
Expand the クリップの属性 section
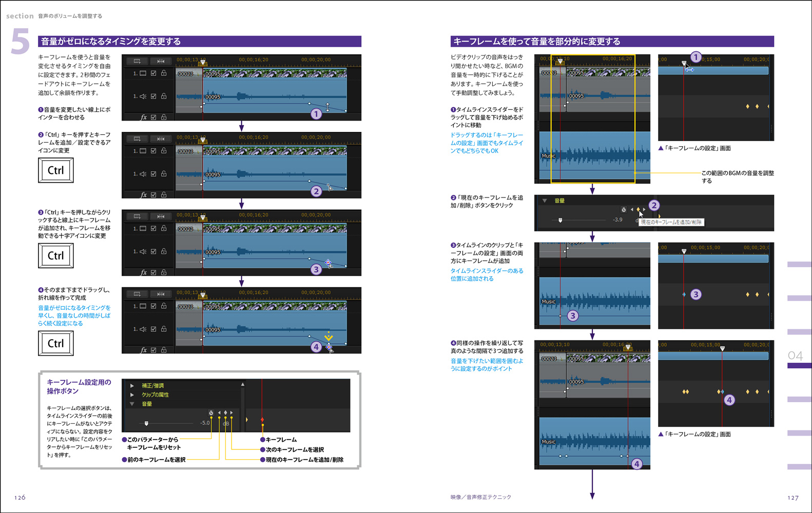(x=132, y=394)
